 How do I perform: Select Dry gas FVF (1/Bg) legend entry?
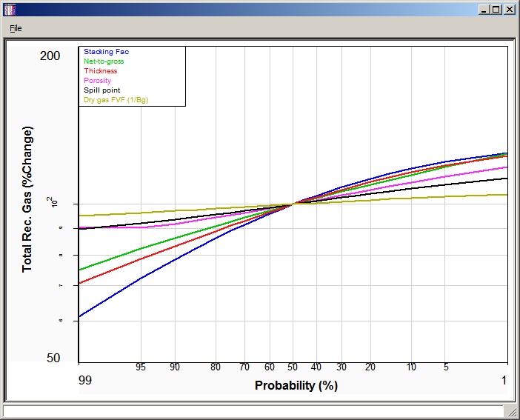pos(116,100)
